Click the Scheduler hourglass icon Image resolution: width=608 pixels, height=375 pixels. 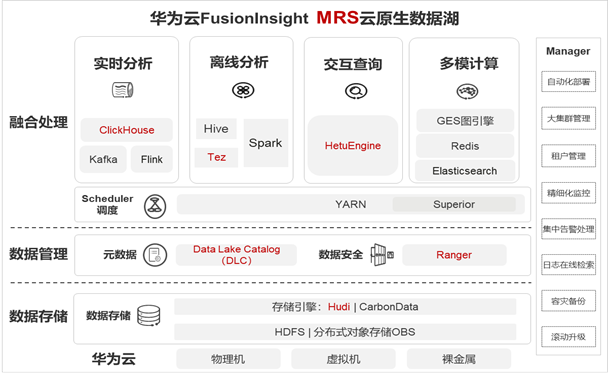click(x=155, y=206)
